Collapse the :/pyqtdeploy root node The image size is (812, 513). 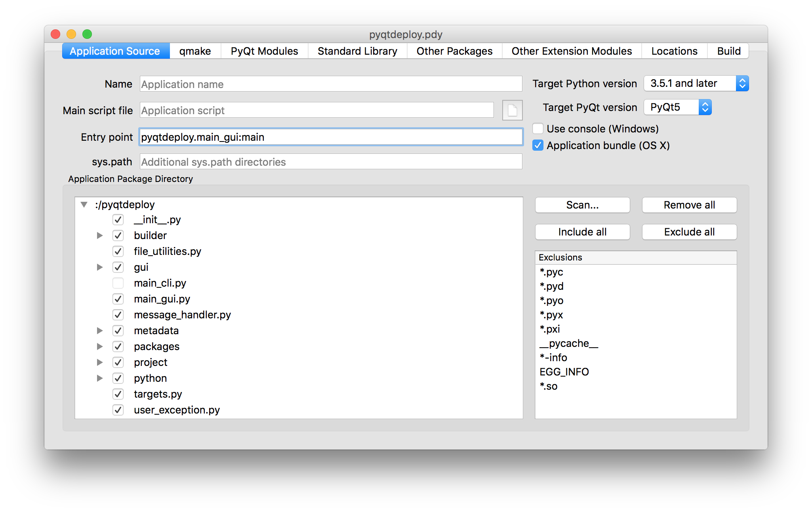pyautogui.click(x=84, y=205)
